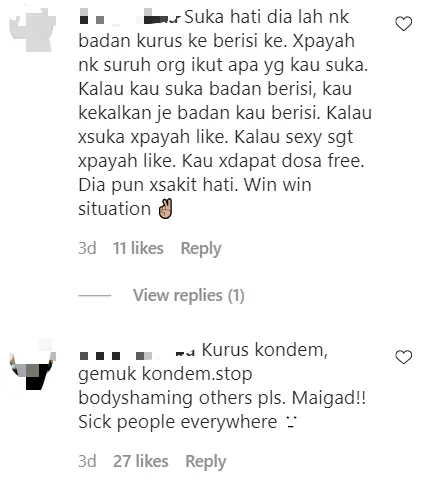
Task: Click the text "Sick people everywhere"
Action: pos(178,422)
